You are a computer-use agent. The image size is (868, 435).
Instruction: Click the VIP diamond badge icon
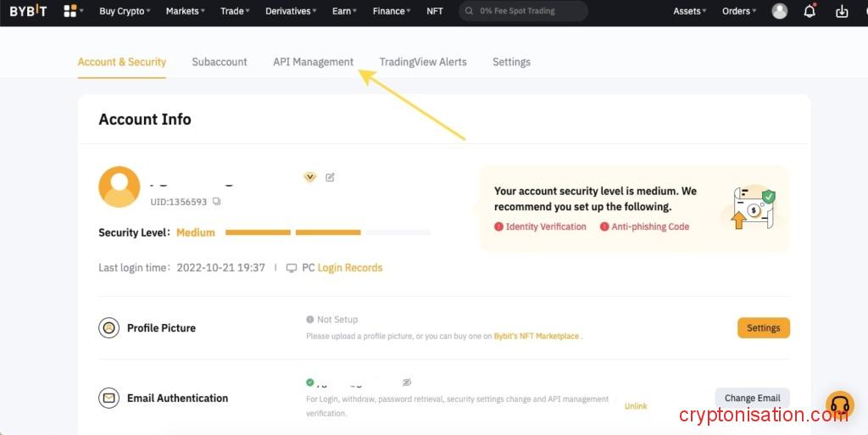310,177
